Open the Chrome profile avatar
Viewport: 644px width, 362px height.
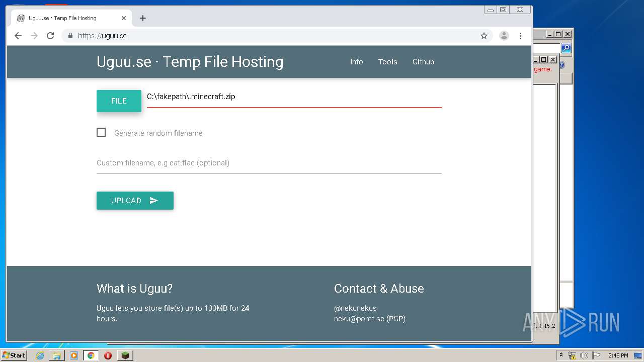point(504,36)
